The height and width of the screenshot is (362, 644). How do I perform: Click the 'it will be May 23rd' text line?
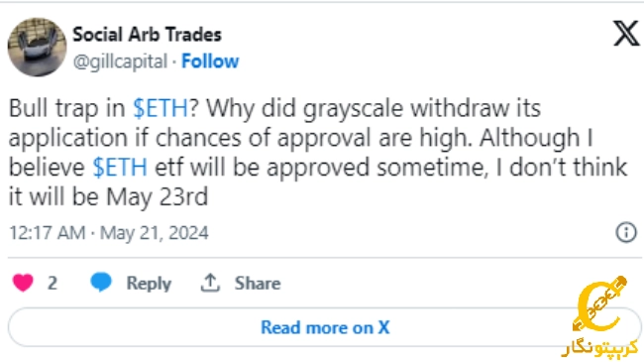pyautogui.click(x=108, y=197)
